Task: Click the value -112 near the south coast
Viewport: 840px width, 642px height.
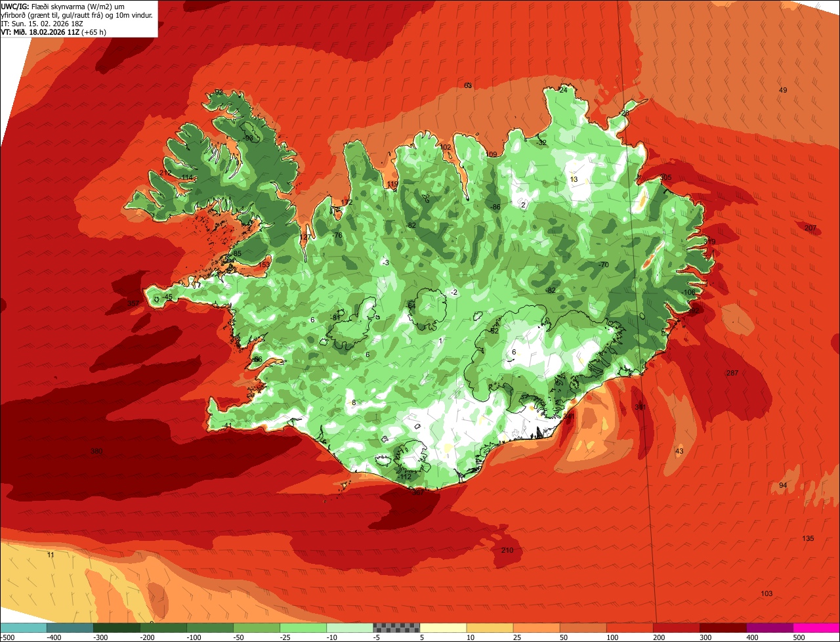Action: (404, 477)
